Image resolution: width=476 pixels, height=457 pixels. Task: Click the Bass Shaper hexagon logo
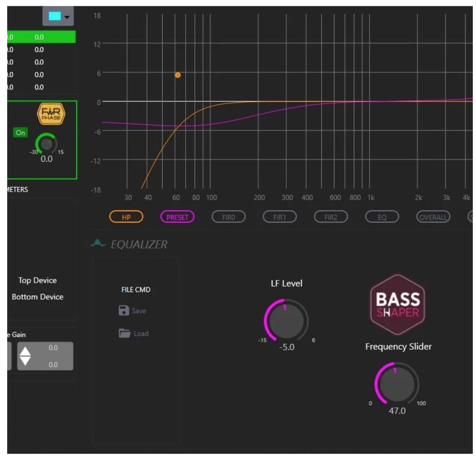click(398, 305)
